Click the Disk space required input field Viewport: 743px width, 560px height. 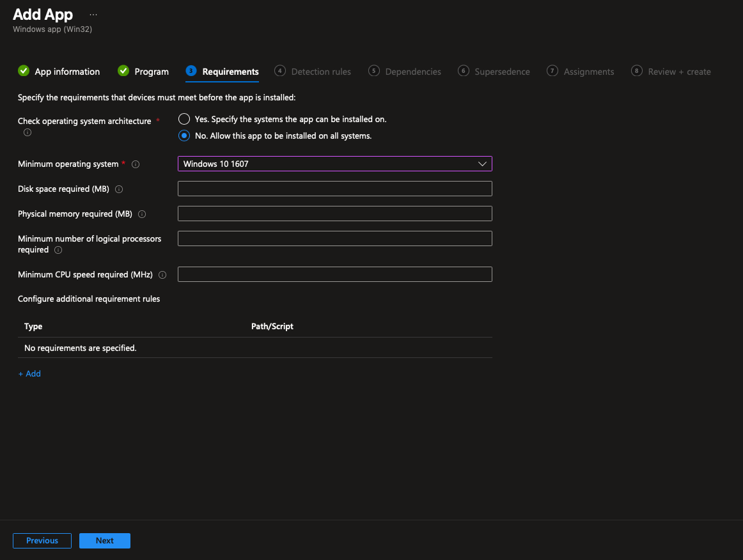pyautogui.click(x=334, y=189)
